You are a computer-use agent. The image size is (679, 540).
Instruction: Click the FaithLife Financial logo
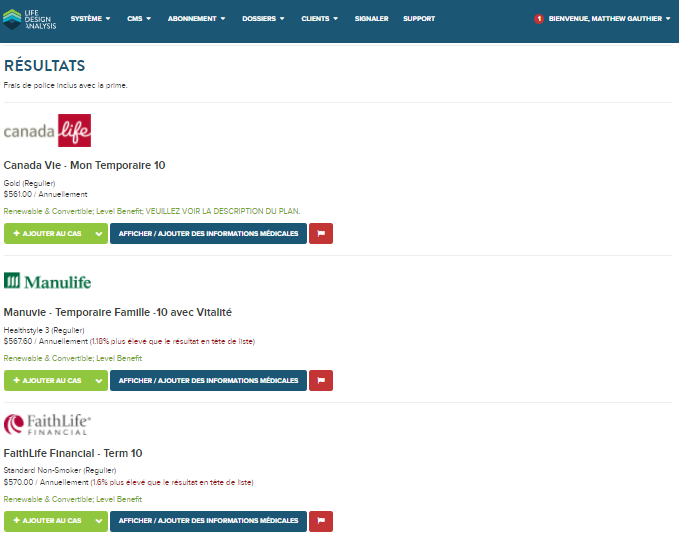tap(47, 424)
